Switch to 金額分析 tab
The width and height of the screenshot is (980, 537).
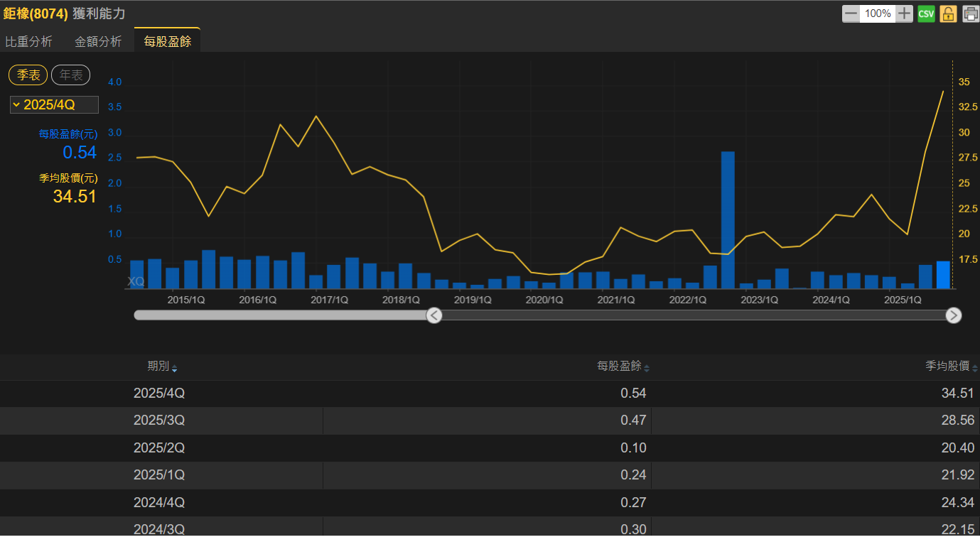pyautogui.click(x=98, y=41)
